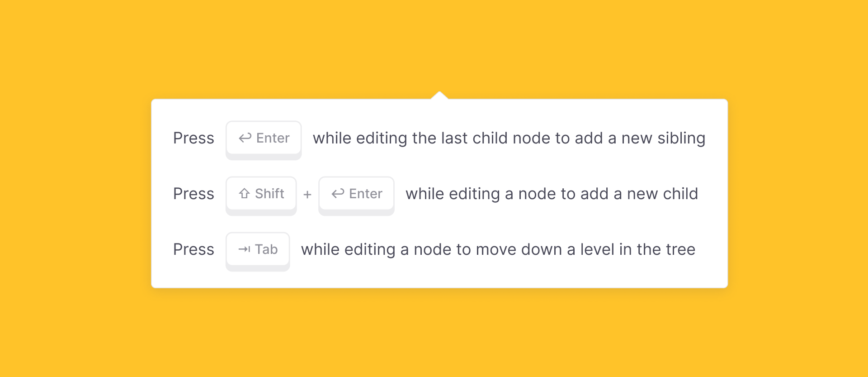
Task: Click the first row's "Press" label
Action: (x=193, y=138)
